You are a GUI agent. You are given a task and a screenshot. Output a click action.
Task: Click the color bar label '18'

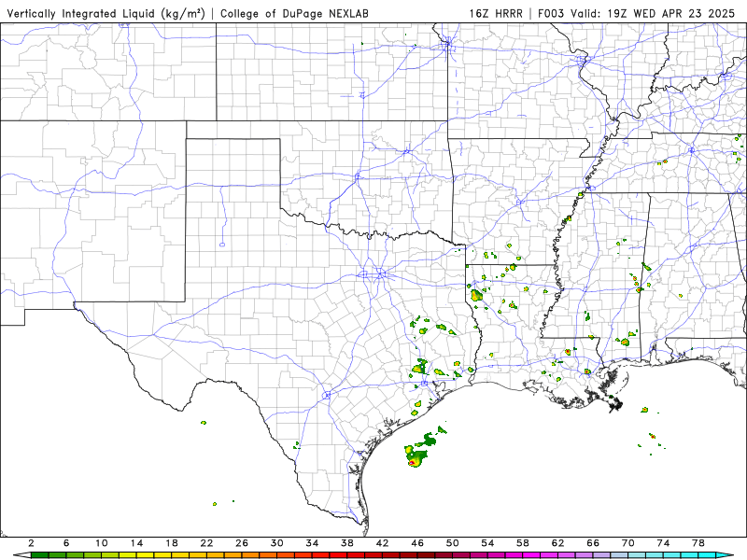click(x=172, y=543)
